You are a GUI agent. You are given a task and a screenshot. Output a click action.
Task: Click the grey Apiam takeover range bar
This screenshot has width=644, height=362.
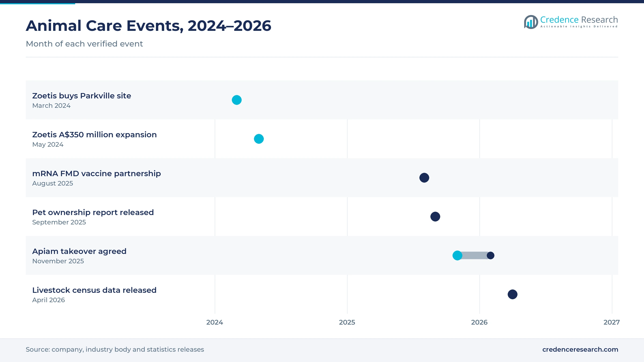[474, 256]
